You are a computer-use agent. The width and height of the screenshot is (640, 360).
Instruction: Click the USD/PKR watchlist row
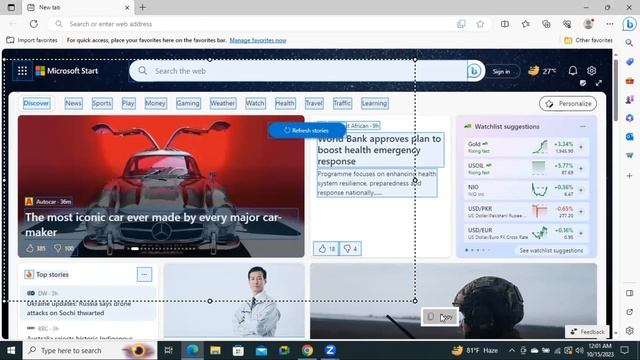pos(526,211)
